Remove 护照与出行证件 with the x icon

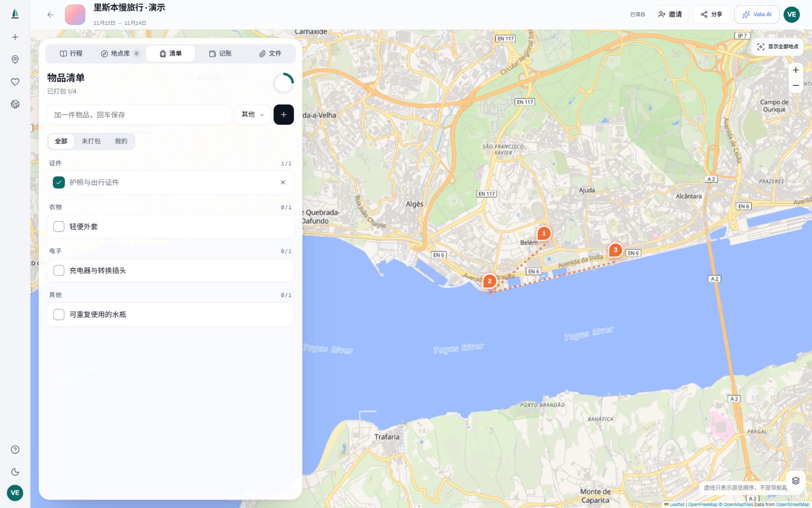(283, 182)
